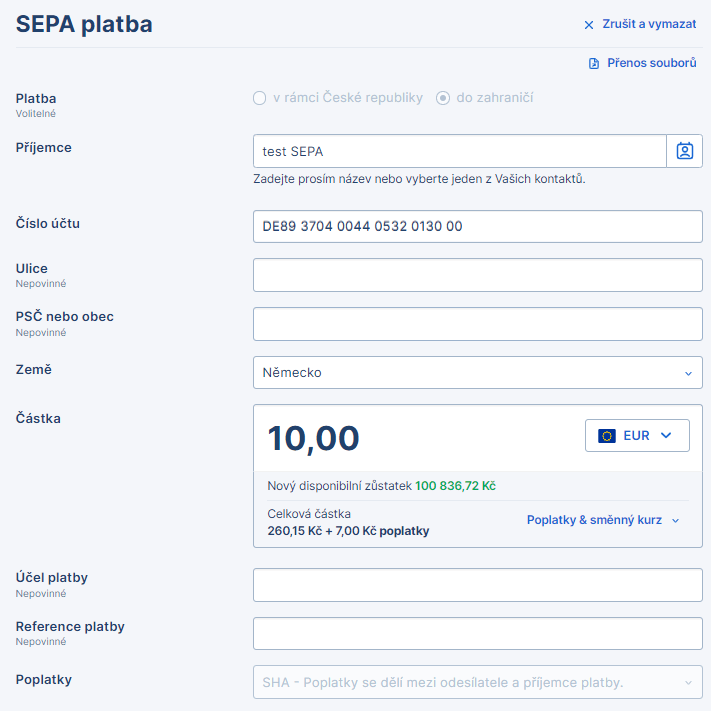Image resolution: width=711 pixels, height=711 pixels.
Task: Click the contacts picker icon beside Příjemce
Action: pyautogui.click(x=684, y=151)
